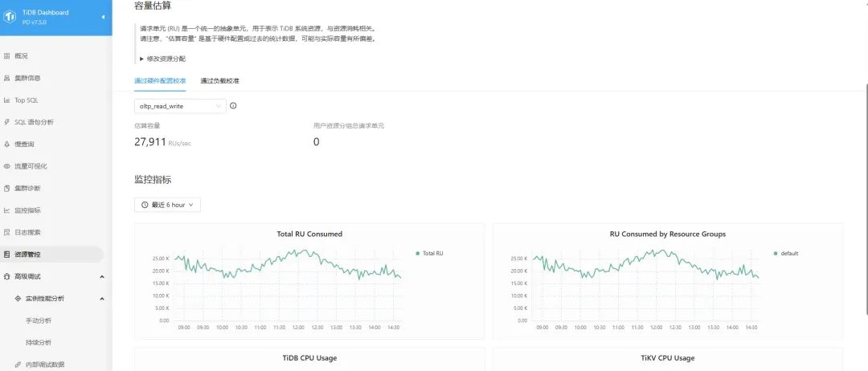Toggle the default resource group legend
868x371 pixels.
(x=788, y=253)
